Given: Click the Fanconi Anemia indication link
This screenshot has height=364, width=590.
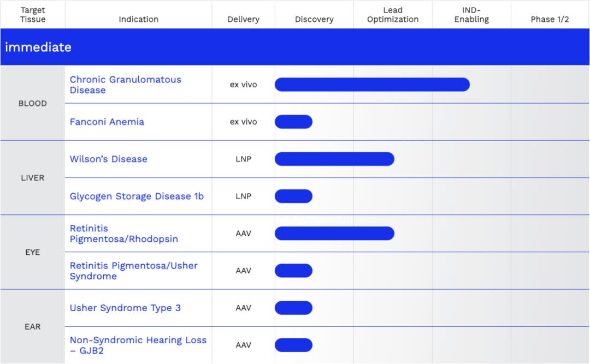Looking at the screenshot, I should pyautogui.click(x=107, y=122).
